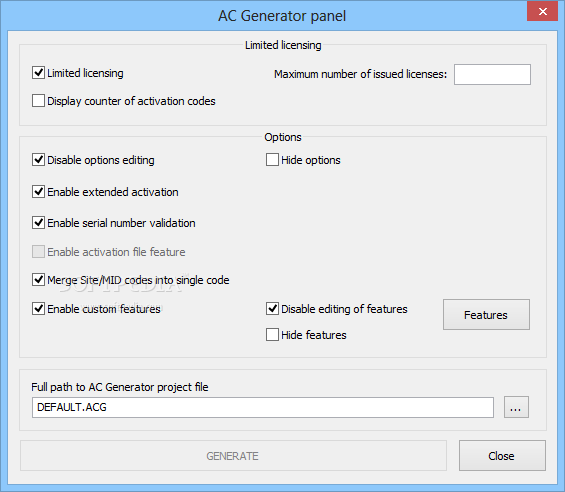Toggle Merge Site/MID codes into single code

pos(38,280)
